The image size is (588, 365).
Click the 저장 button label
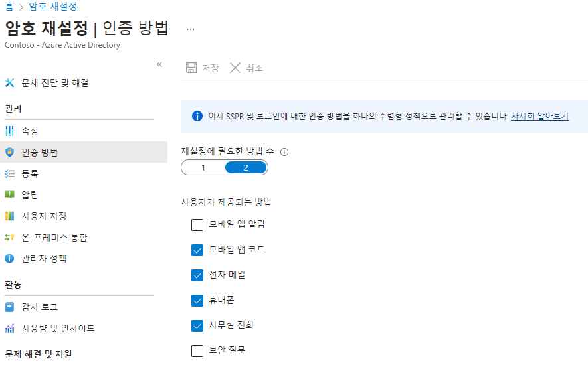click(x=211, y=68)
